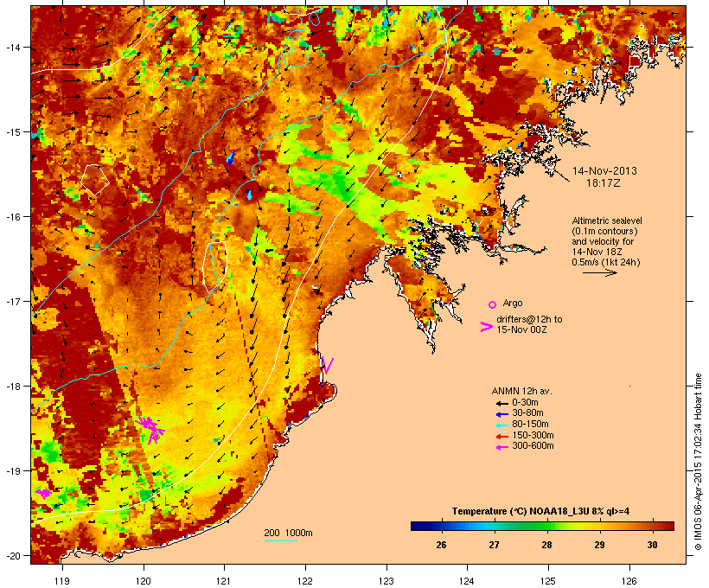Viewport: 709px width, 588px height.
Task: Click the white closed contour near 15.5S 119.4E
Action: [95, 180]
